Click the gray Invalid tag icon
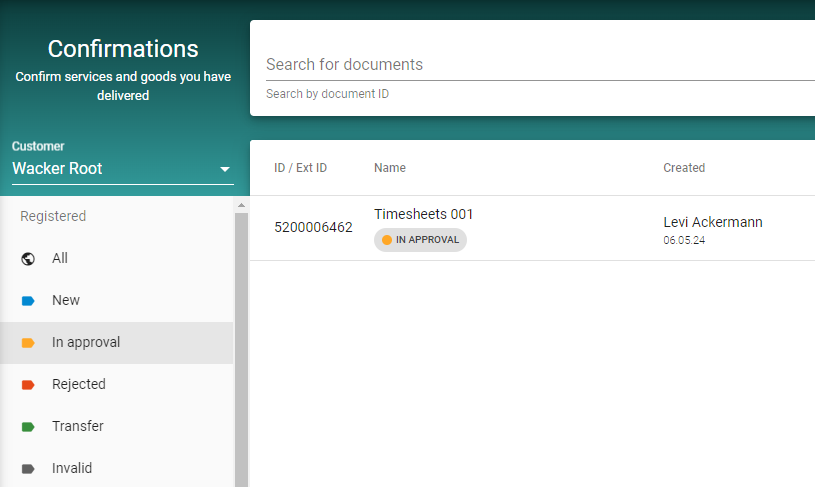 [x=28, y=468]
